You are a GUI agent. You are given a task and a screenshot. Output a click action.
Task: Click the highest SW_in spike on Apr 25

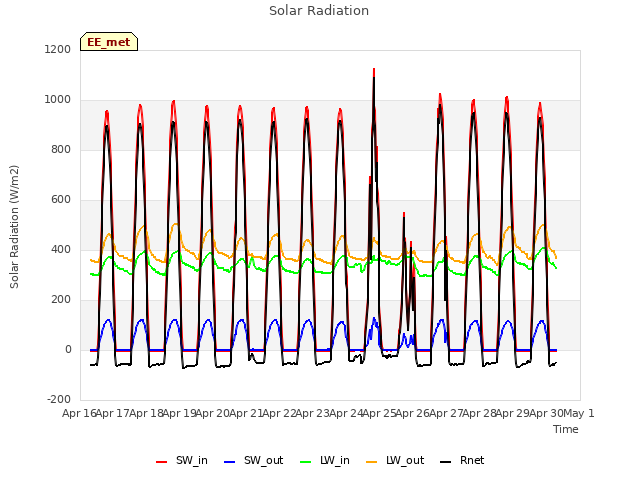point(374,70)
